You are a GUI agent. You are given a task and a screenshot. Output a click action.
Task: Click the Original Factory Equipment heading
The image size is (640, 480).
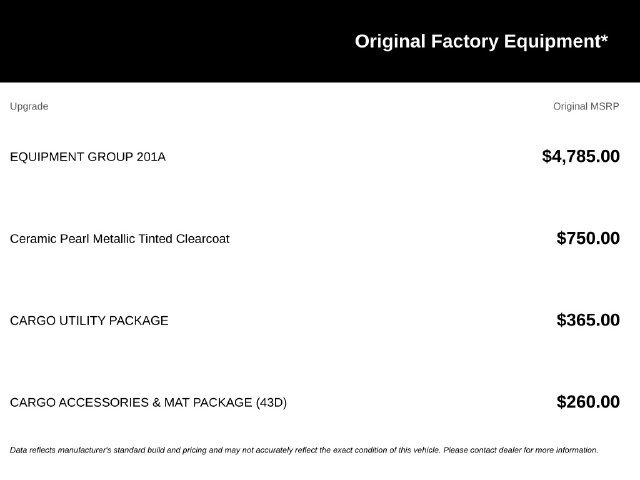pos(481,41)
